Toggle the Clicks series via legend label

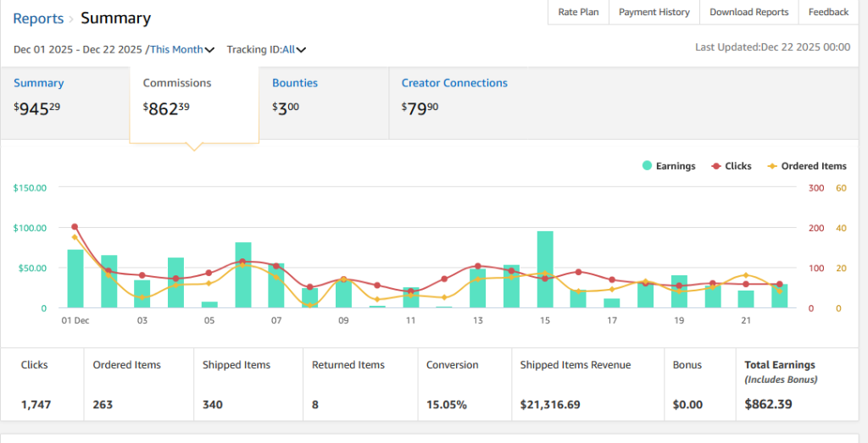[737, 166]
